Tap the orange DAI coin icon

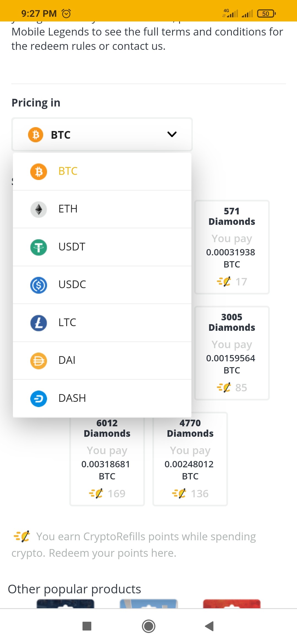[38, 361]
